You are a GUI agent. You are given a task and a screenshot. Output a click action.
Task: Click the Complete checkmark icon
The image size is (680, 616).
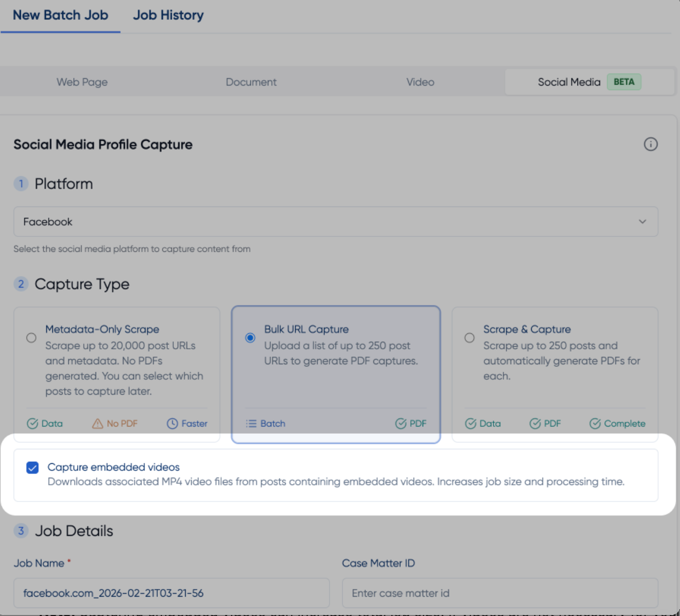(x=595, y=423)
